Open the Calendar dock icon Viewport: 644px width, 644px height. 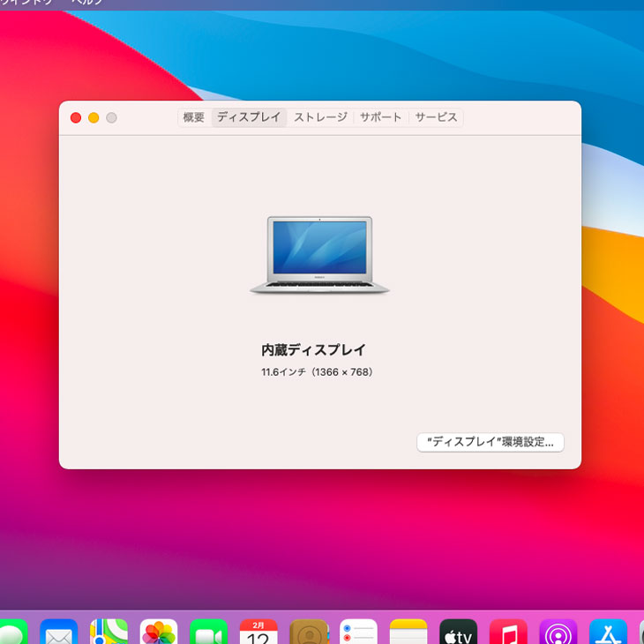click(258, 633)
